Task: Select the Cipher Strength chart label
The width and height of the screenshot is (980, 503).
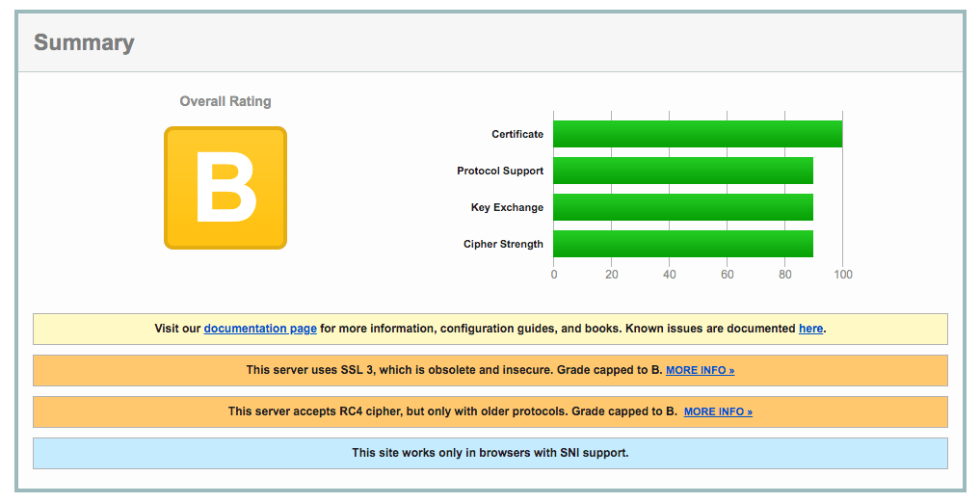Action: (x=503, y=244)
